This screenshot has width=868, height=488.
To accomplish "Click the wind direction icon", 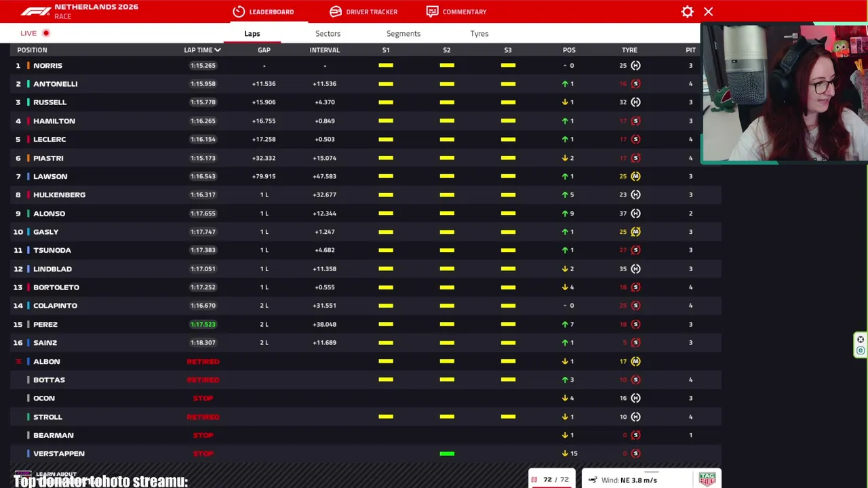I will click(593, 480).
